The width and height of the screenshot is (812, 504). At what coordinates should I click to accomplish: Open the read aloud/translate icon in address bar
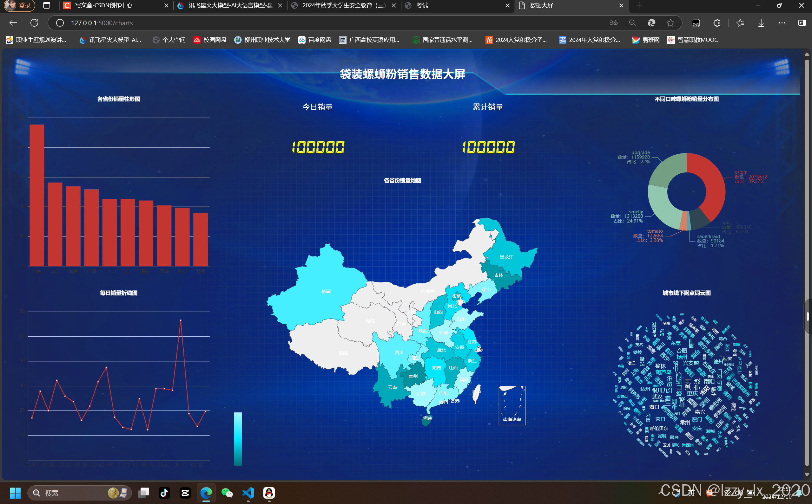pyautogui.click(x=613, y=23)
